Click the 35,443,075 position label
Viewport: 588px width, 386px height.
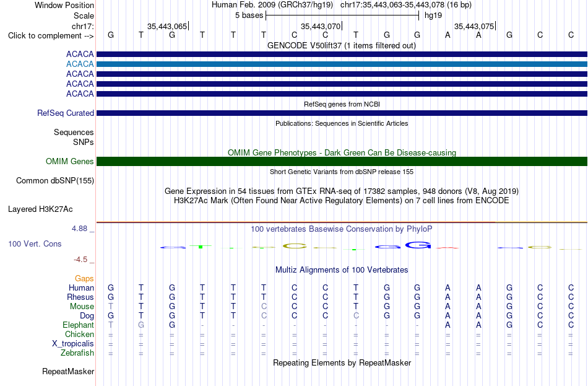(x=474, y=26)
